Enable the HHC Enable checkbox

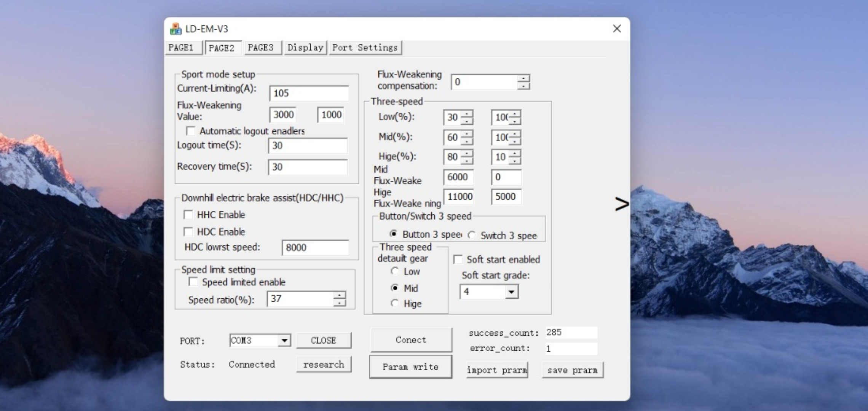point(188,215)
